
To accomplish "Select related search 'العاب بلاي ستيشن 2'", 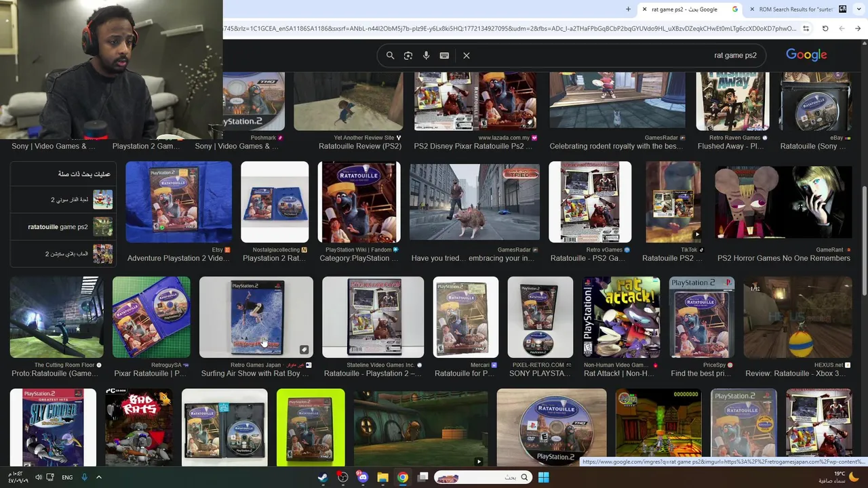I will (x=63, y=253).
